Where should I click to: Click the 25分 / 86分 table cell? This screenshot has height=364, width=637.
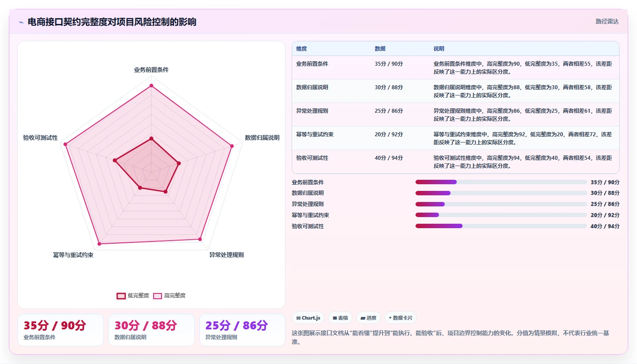tap(389, 111)
